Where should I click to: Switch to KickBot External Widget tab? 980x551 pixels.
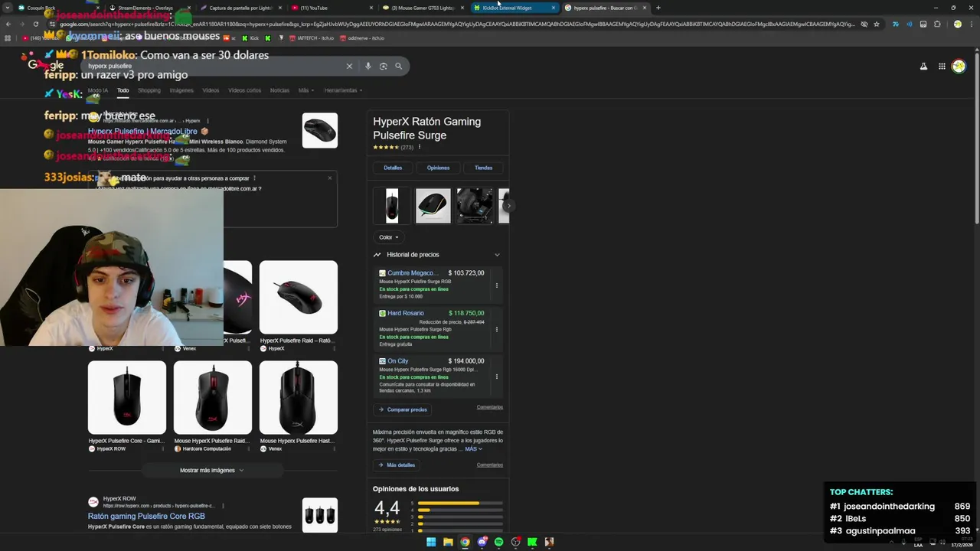(x=514, y=8)
